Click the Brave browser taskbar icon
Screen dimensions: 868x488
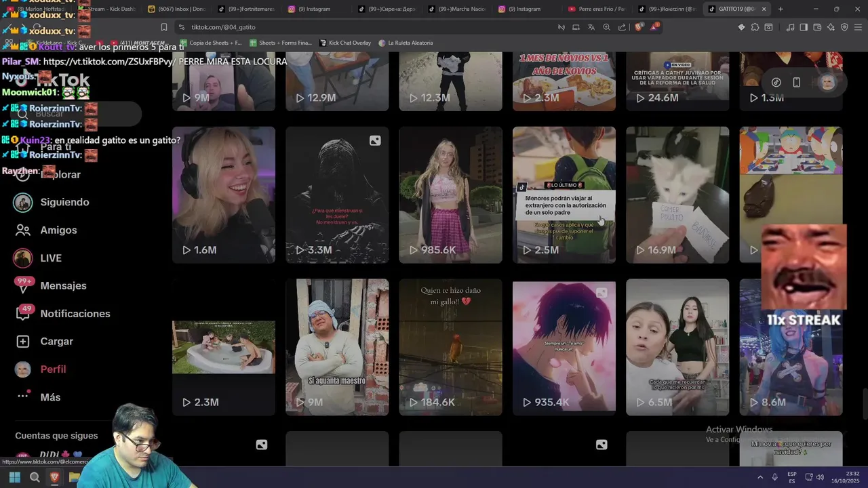click(55, 477)
